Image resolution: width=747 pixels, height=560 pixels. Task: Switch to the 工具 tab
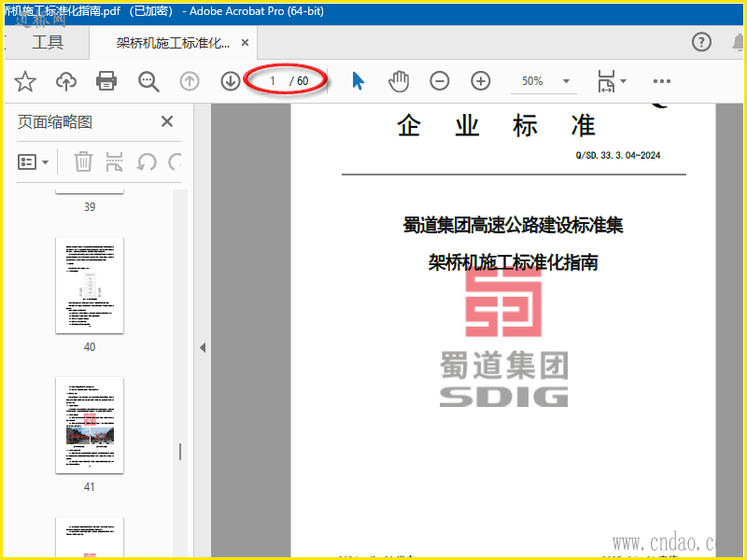48,42
